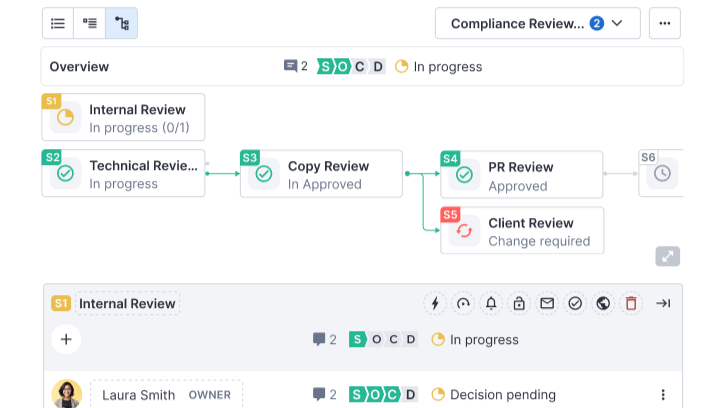
Task: Click the bell notification icon
Action: click(x=491, y=304)
